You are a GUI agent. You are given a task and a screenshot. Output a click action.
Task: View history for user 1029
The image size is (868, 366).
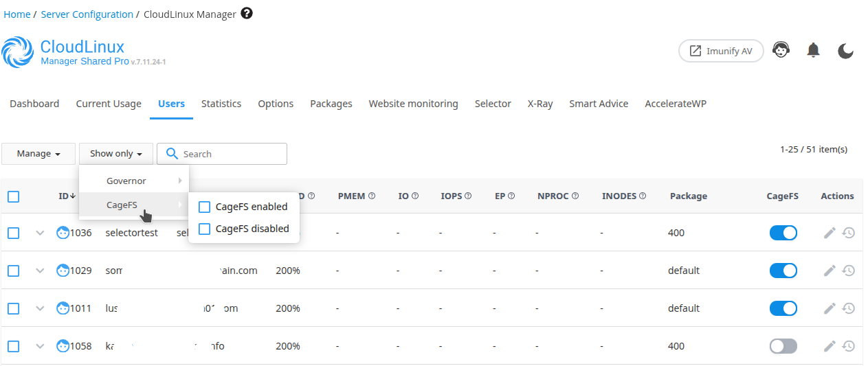(x=849, y=271)
